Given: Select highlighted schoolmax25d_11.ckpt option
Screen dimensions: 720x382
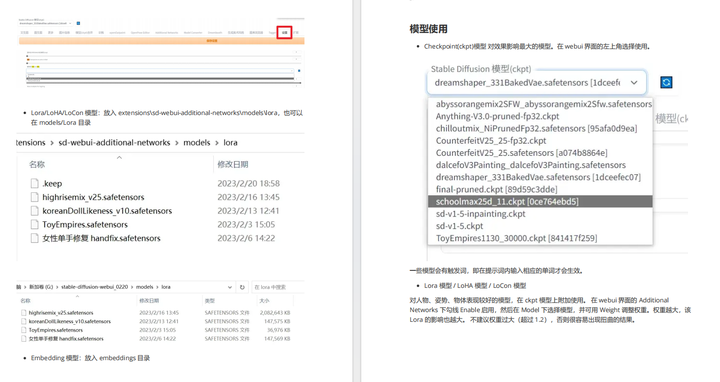Looking at the screenshot, I should [x=540, y=202].
